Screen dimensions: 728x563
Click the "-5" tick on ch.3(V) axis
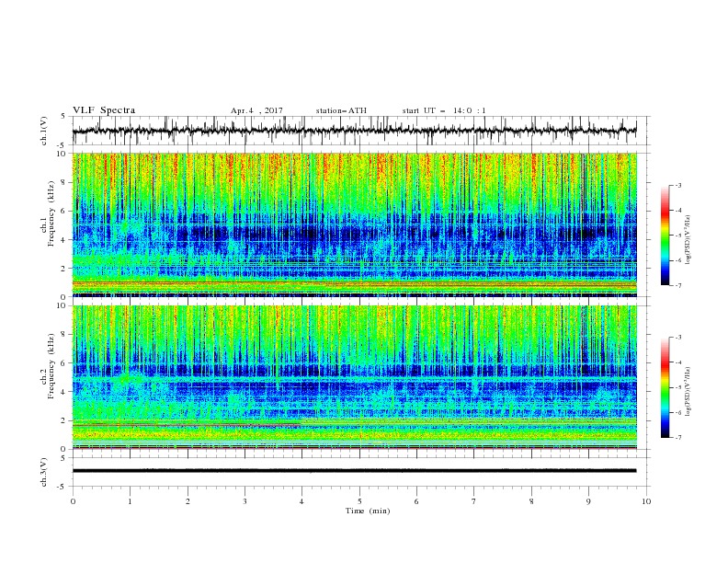point(63,487)
